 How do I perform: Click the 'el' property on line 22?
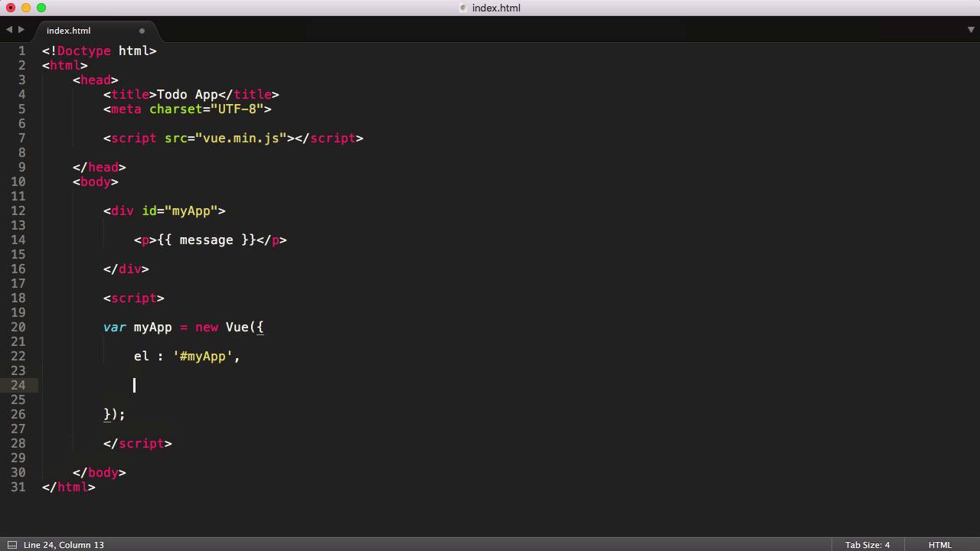coord(142,356)
